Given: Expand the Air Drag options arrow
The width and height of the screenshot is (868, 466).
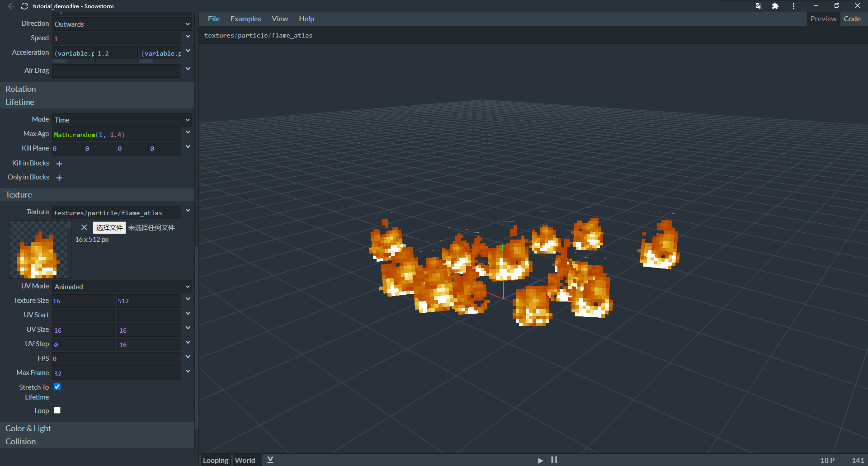Looking at the screenshot, I should point(188,69).
